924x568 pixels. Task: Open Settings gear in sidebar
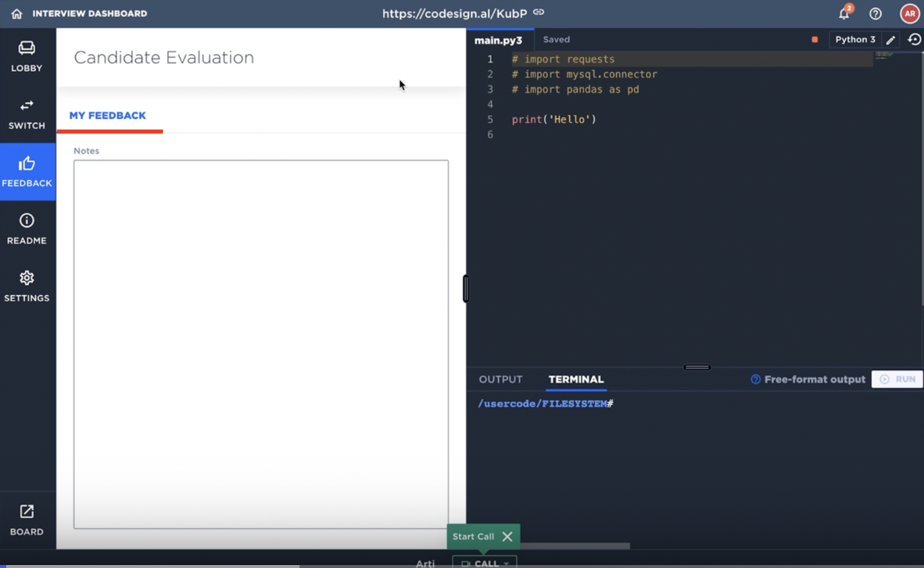pos(27,286)
